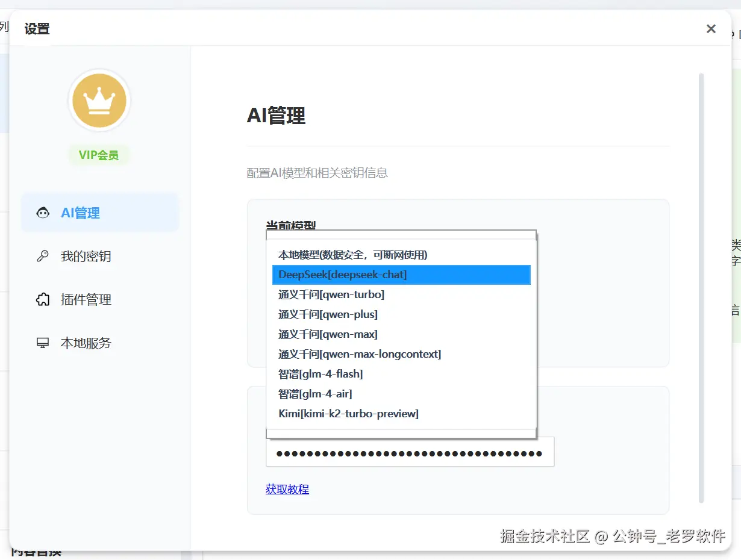
Task: Open the 我的密钥 sidebar tab
Action: (x=100, y=257)
